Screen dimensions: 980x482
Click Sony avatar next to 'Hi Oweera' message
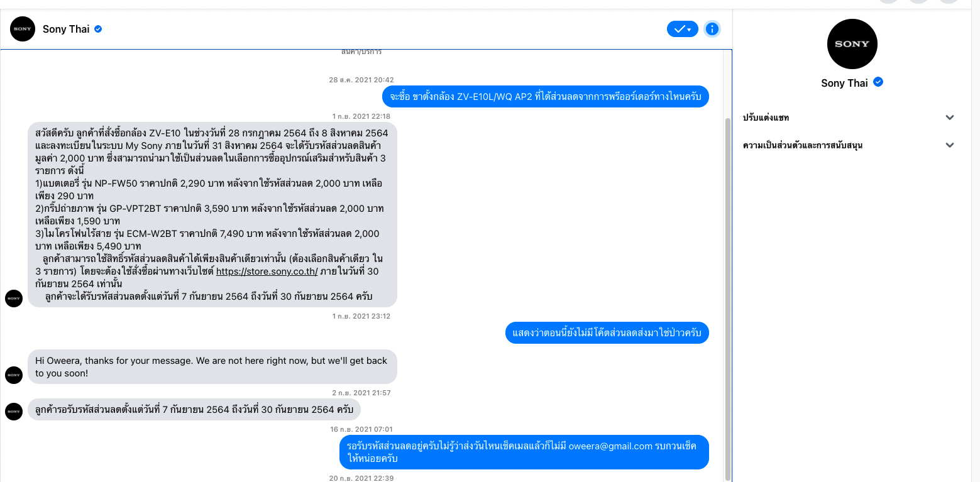click(14, 375)
